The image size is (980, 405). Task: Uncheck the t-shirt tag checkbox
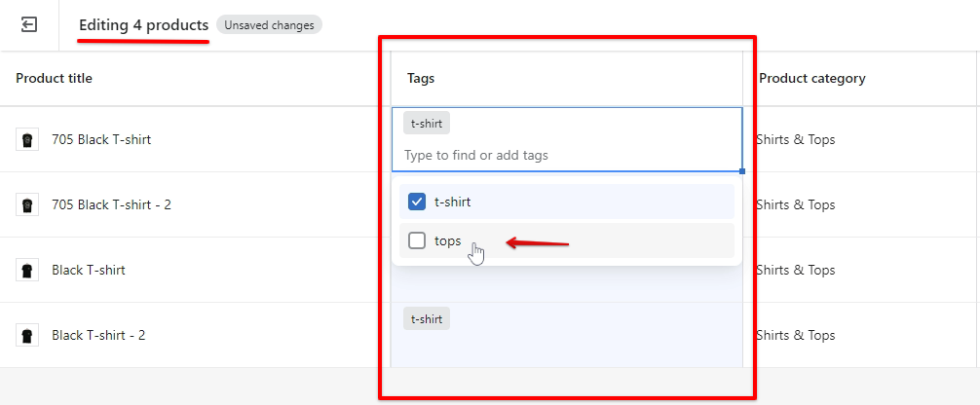[417, 202]
